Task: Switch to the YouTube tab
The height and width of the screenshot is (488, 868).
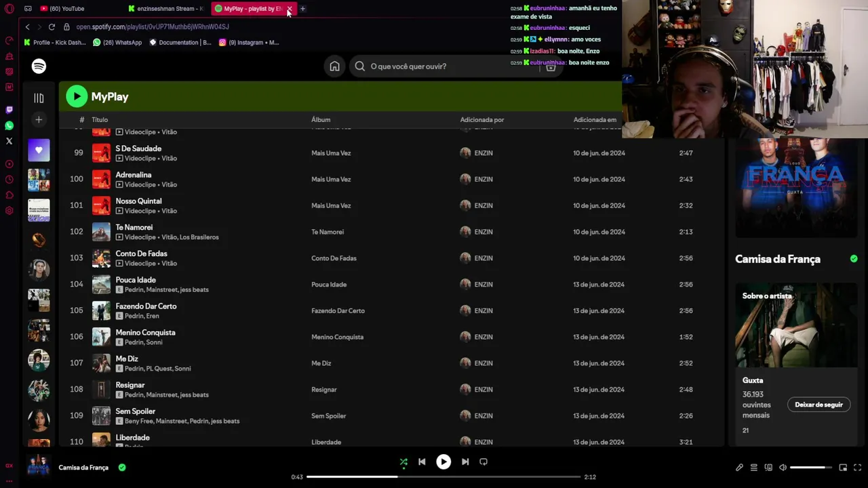Action: pos(66,9)
